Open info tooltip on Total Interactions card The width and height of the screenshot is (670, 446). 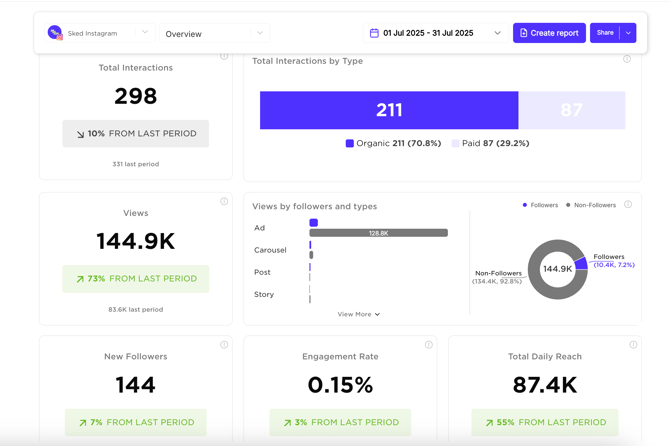click(224, 57)
